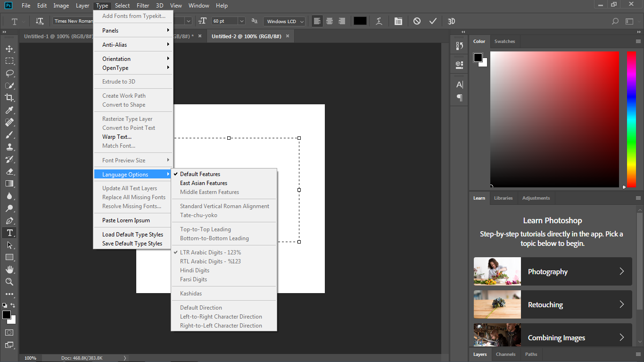Viewport: 644px width, 362px height.
Task: Open the font size 60 pt dropdown
Action: point(241,21)
